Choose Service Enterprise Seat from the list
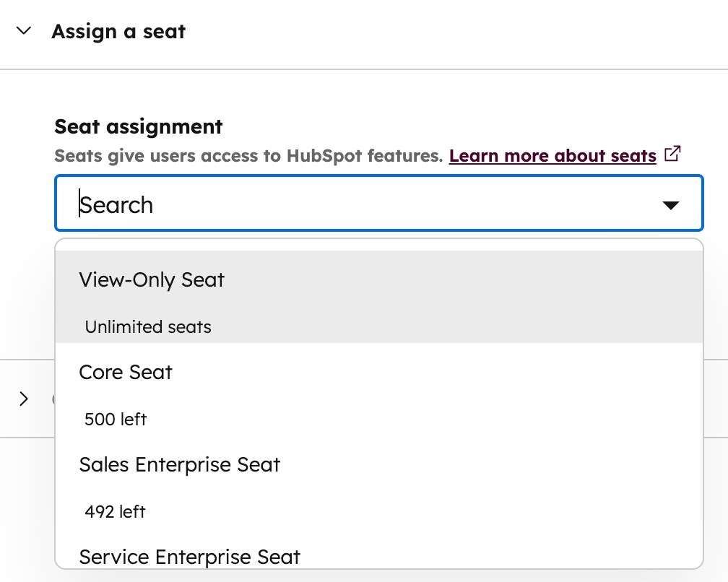 click(x=189, y=557)
